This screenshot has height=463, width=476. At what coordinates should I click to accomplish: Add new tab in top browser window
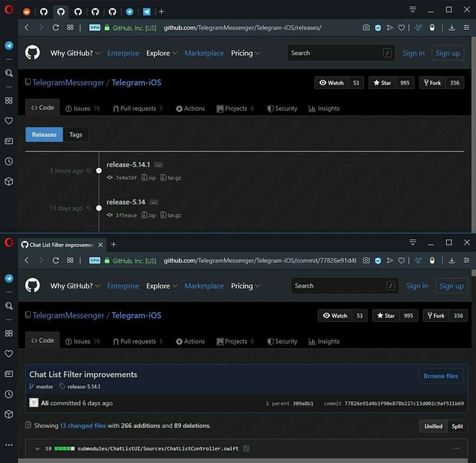point(161,12)
